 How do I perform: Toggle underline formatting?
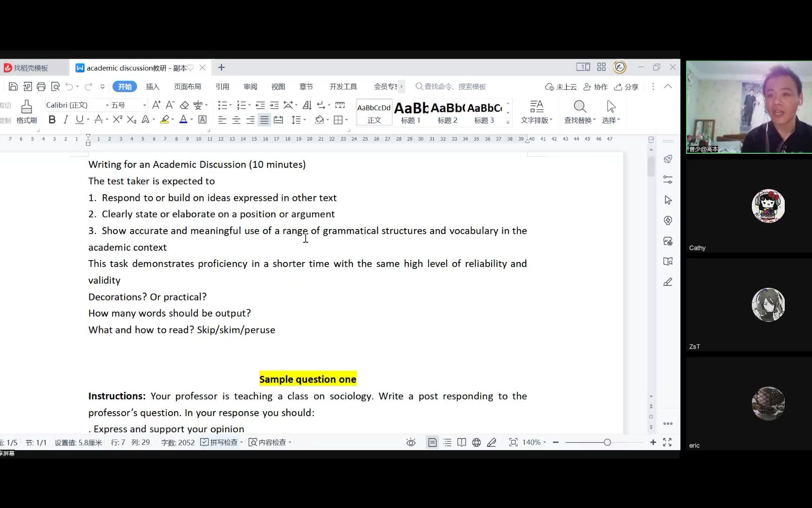(x=79, y=120)
